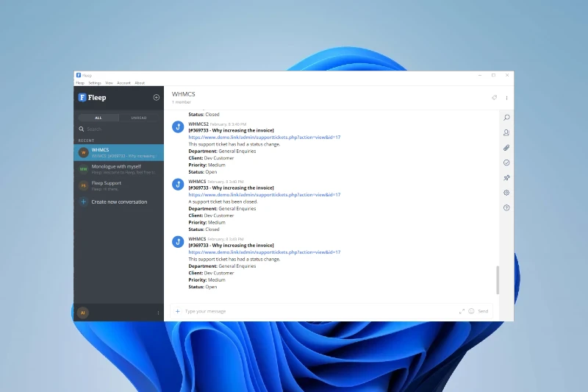
Task: Open the members pane icon
Action: [x=506, y=133]
